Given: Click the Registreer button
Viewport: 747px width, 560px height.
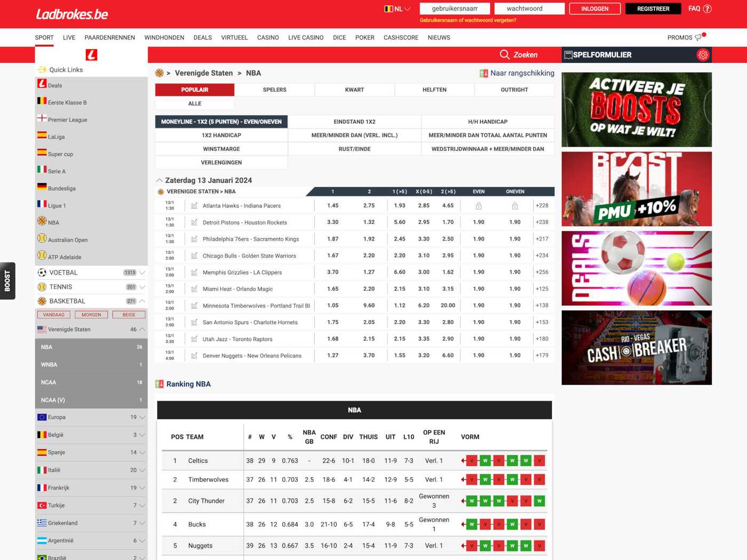Looking at the screenshot, I should pos(653,9).
